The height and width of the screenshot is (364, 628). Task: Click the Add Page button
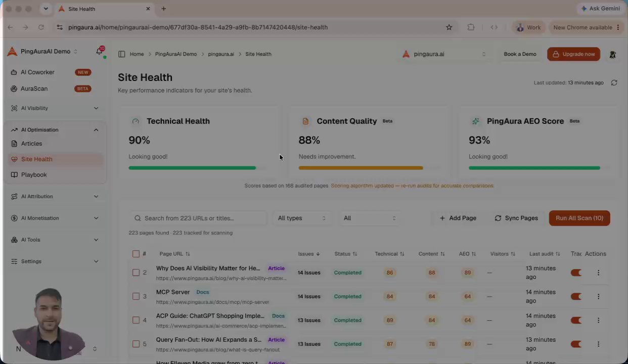tap(458, 218)
